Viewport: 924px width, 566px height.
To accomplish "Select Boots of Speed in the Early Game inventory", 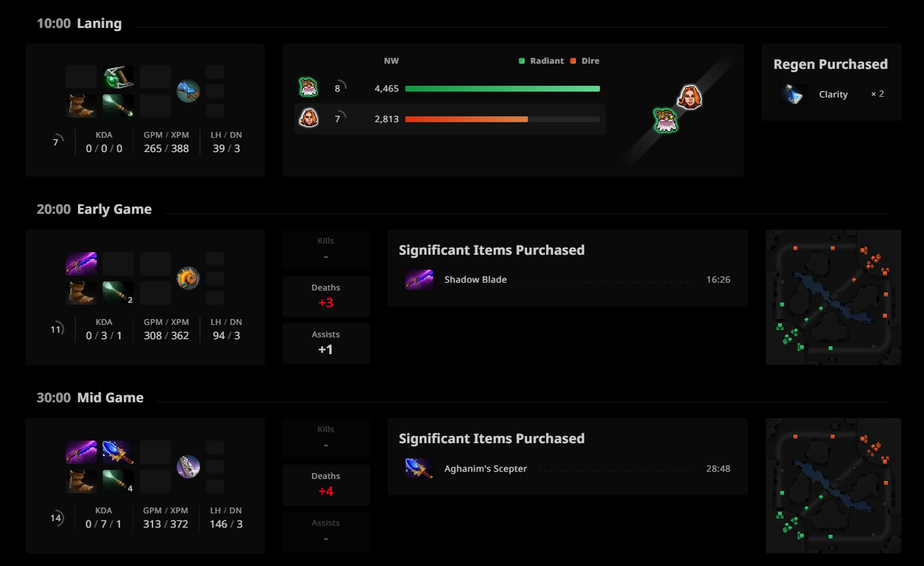I will (x=81, y=292).
